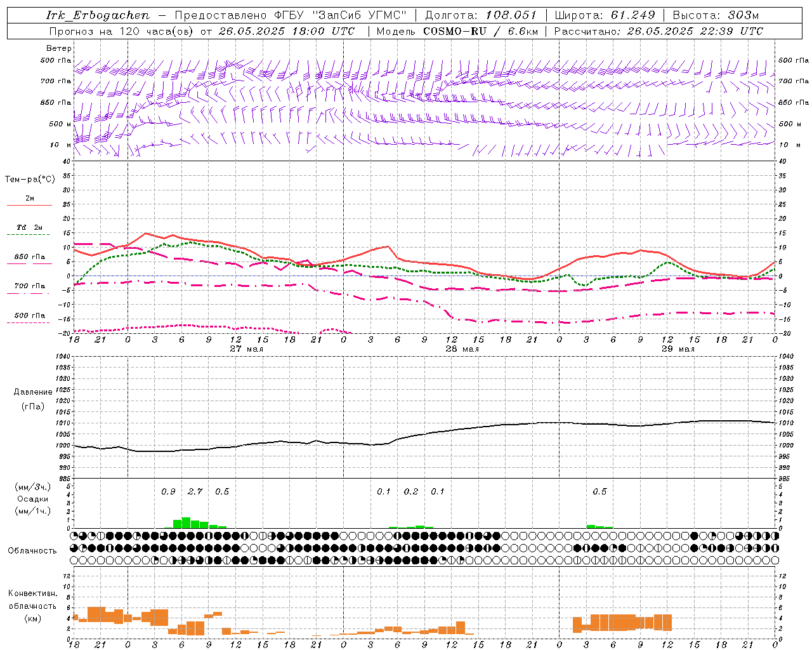Click the '27 мая' date label
This screenshot has height=650, width=812.
247,349
